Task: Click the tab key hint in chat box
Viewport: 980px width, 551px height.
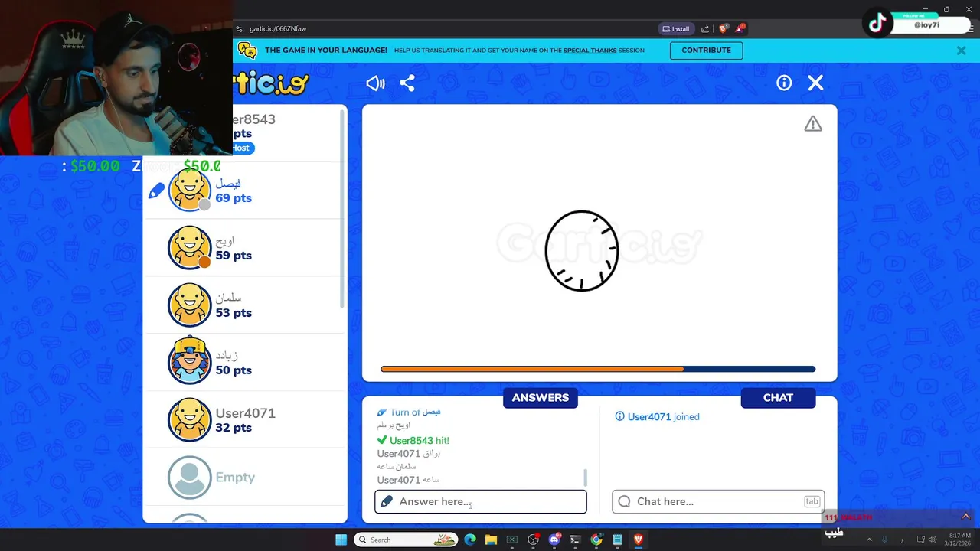Action: click(x=812, y=502)
